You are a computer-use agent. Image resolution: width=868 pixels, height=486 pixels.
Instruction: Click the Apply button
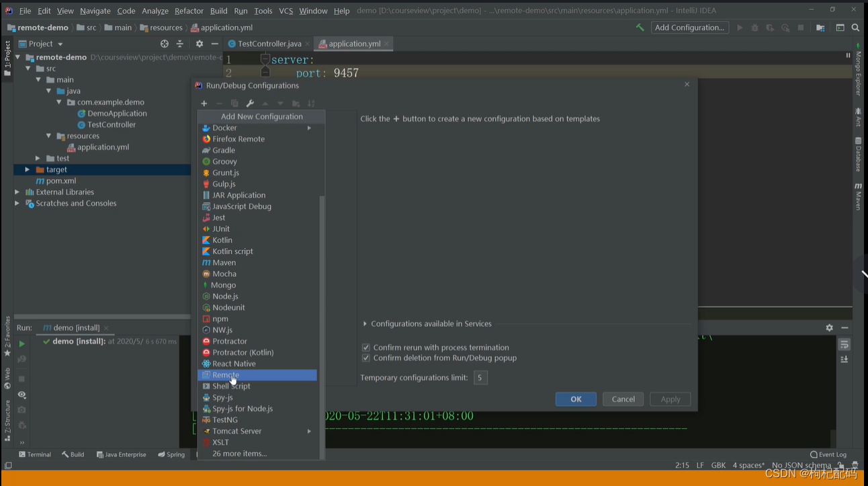coord(670,399)
